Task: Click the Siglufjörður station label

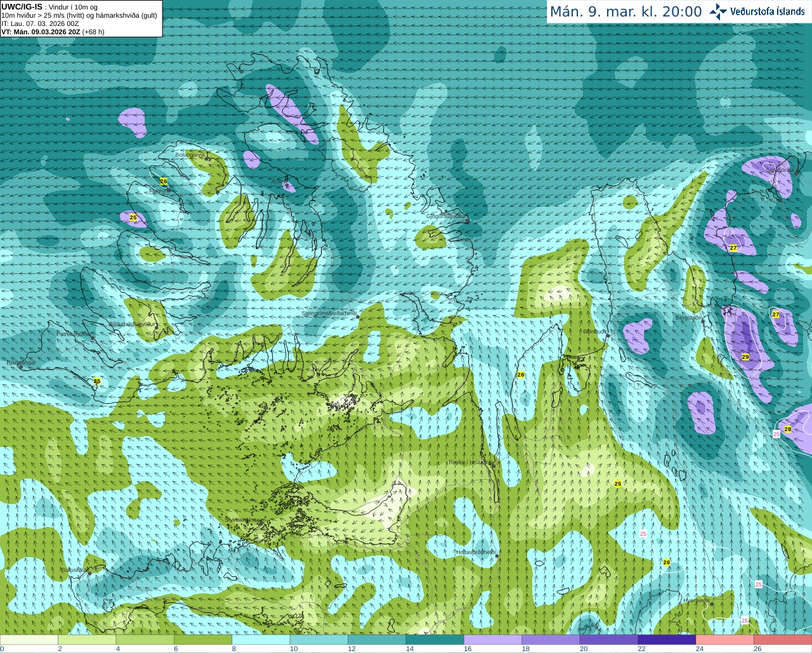Action: [779, 170]
